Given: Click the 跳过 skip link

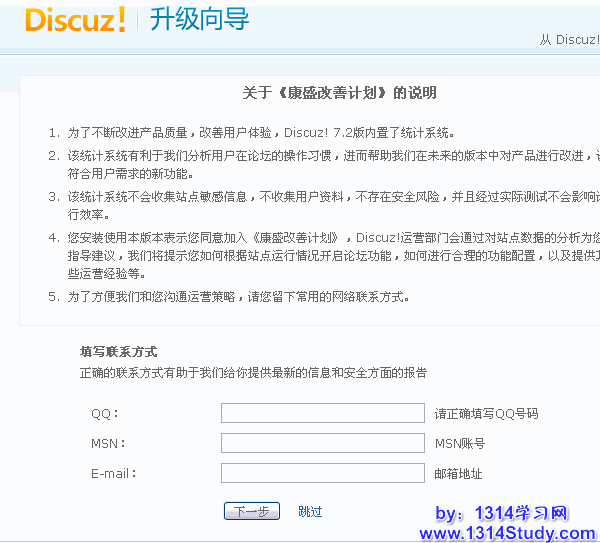Looking at the screenshot, I should click(310, 511).
